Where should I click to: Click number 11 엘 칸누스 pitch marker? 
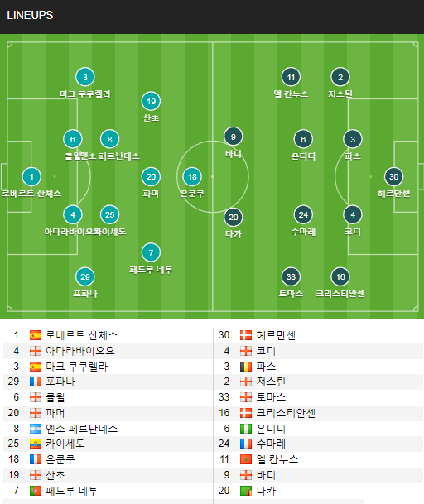[291, 77]
